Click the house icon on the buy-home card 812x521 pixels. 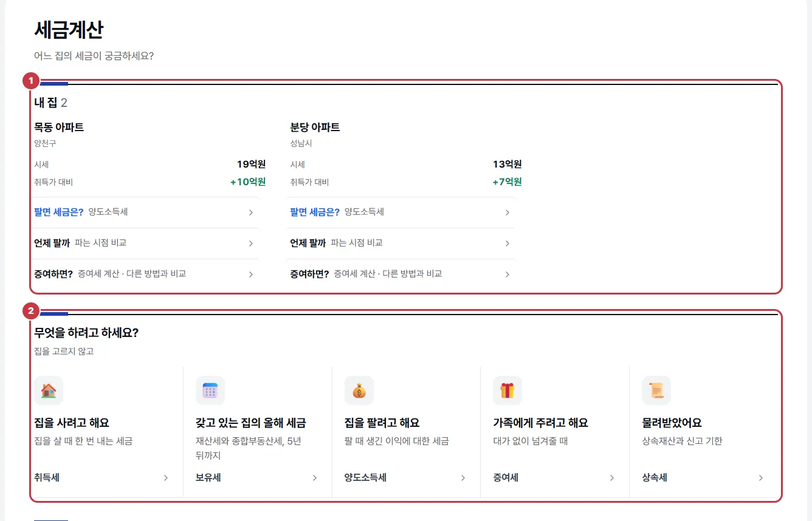[x=49, y=390]
